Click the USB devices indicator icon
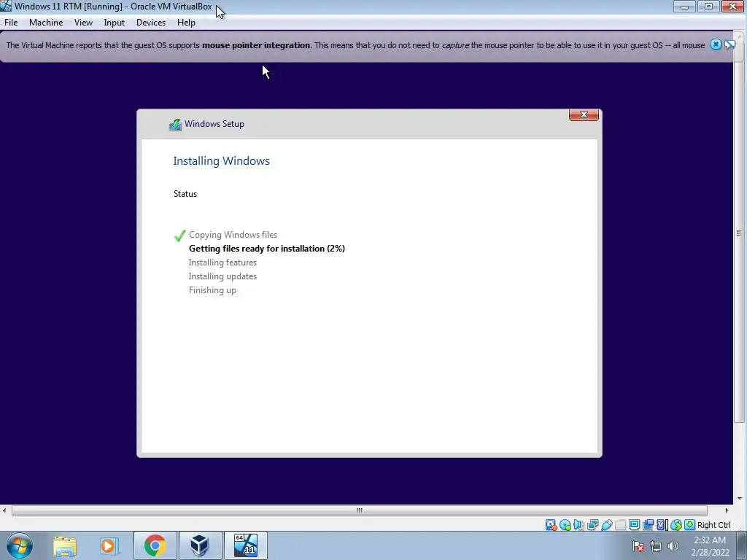 pos(606,525)
